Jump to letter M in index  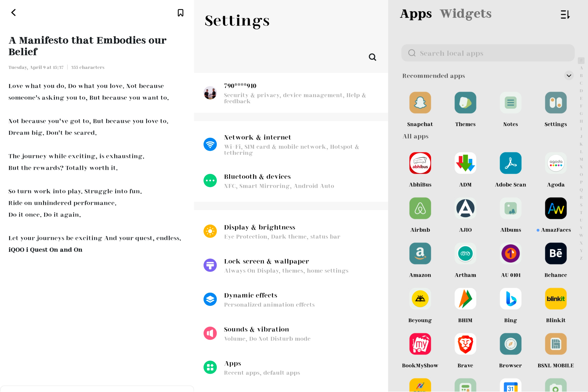[581, 159]
